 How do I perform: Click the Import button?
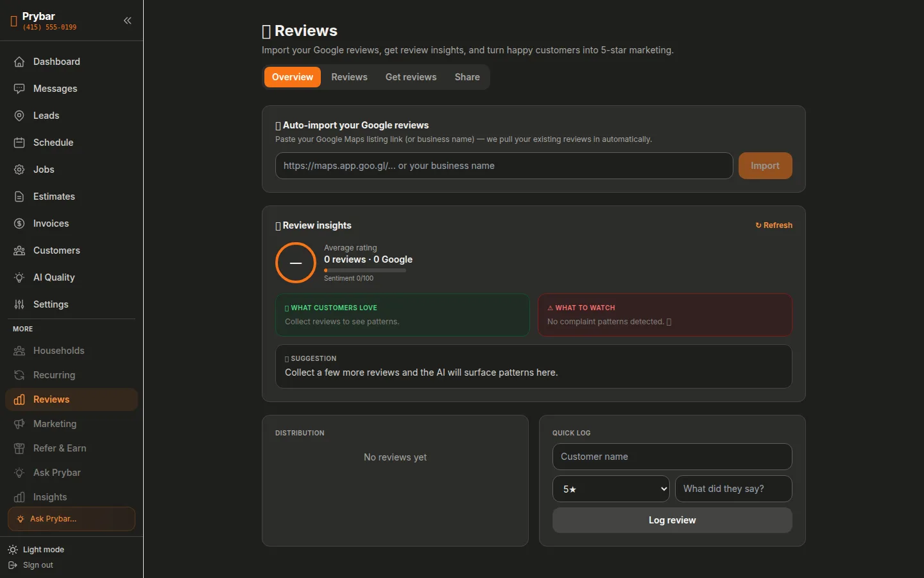coord(765,166)
